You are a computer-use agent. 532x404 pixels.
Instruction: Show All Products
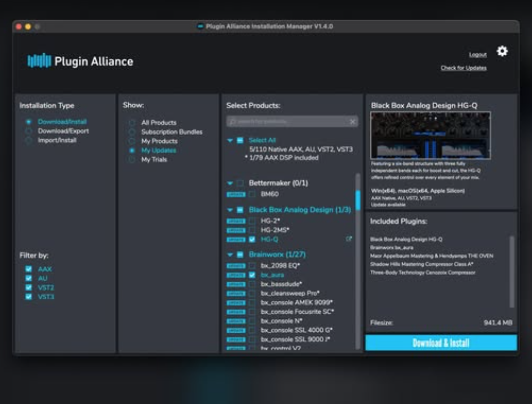click(132, 122)
